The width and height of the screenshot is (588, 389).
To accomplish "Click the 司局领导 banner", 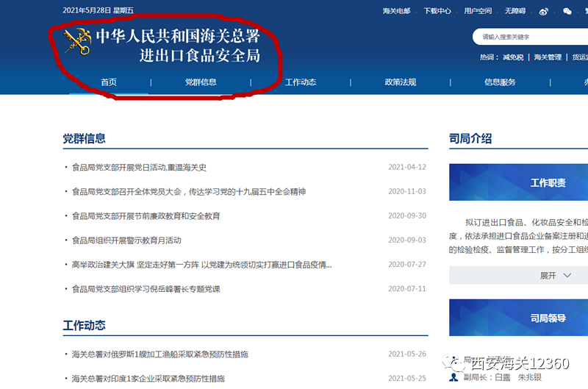I will [x=548, y=318].
